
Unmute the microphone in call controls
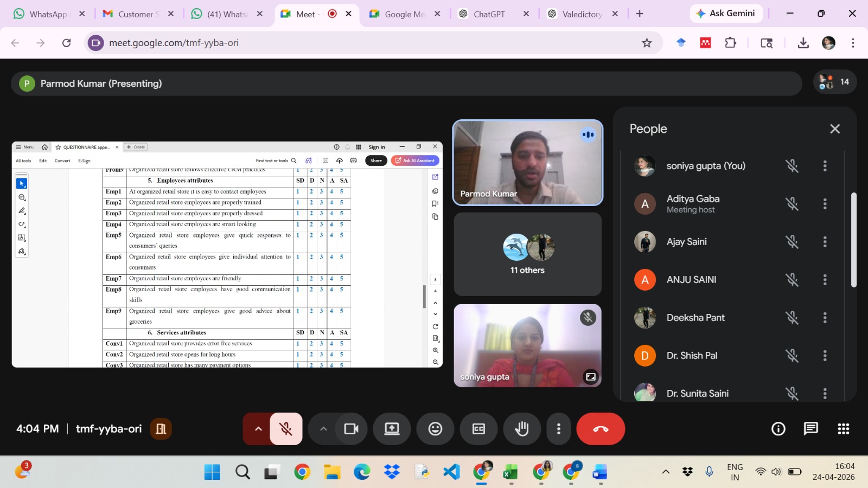click(x=286, y=429)
